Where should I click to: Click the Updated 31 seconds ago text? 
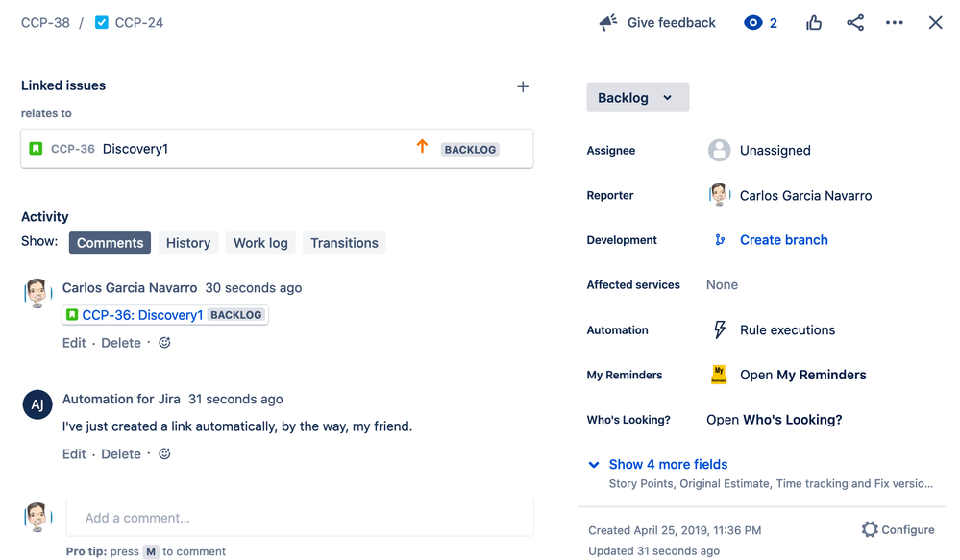653,550
